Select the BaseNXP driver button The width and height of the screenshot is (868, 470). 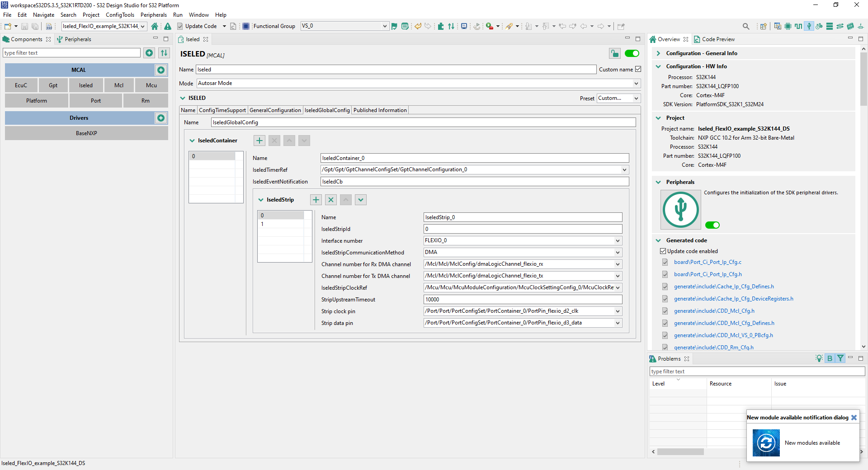(86, 133)
